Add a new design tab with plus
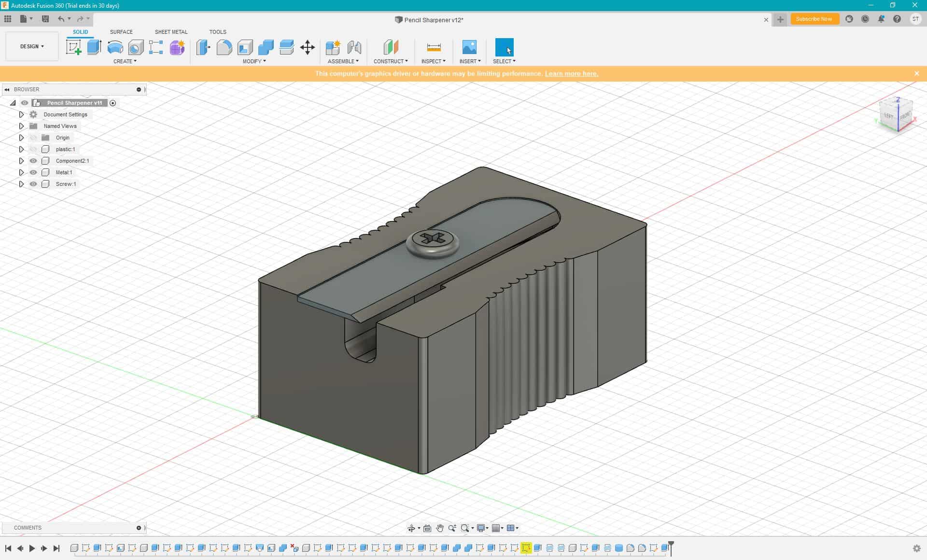This screenshot has height=560, width=927. pyautogui.click(x=780, y=19)
